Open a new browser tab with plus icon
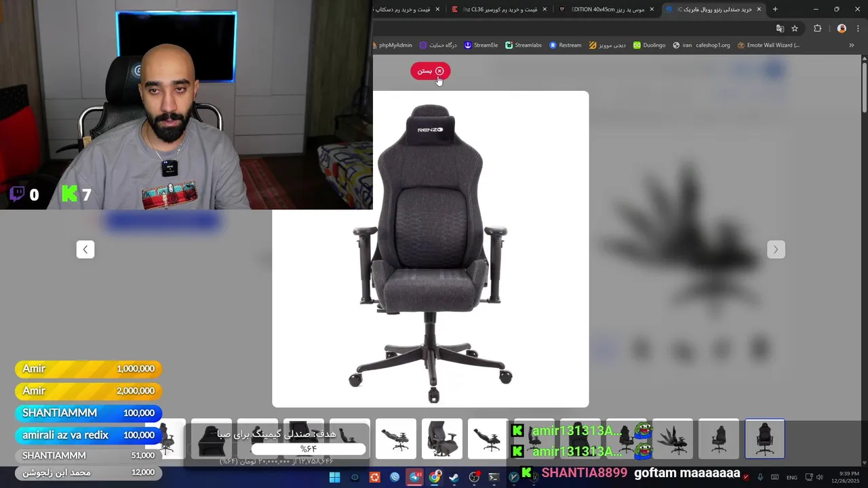Image resolution: width=868 pixels, height=488 pixels. coord(775,9)
